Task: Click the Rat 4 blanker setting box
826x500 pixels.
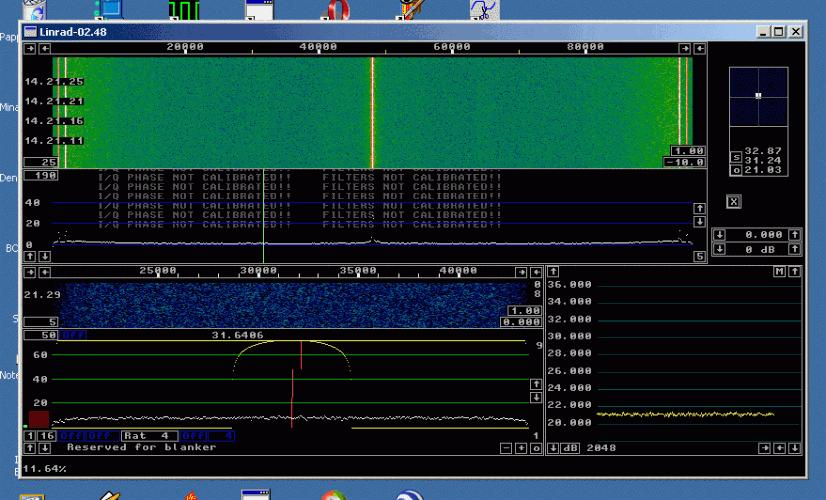Action: coord(147,436)
